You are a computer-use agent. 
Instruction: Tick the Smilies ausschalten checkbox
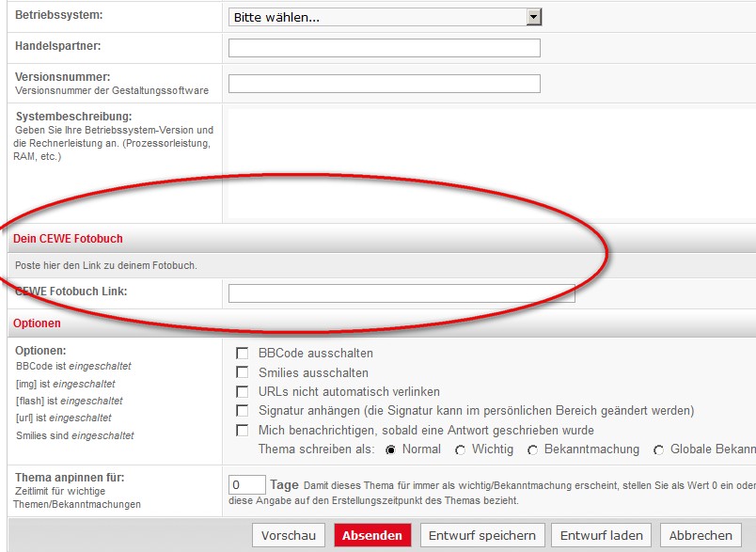point(242,372)
